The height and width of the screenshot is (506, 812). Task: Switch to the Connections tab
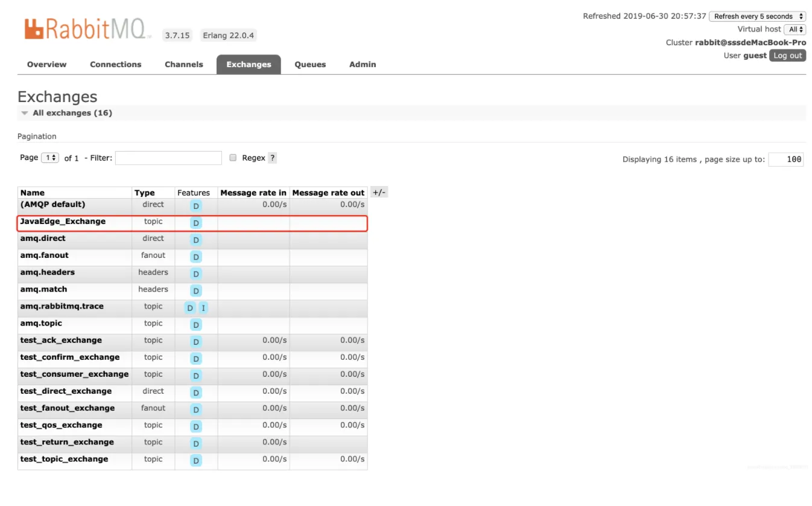pos(116,65)
